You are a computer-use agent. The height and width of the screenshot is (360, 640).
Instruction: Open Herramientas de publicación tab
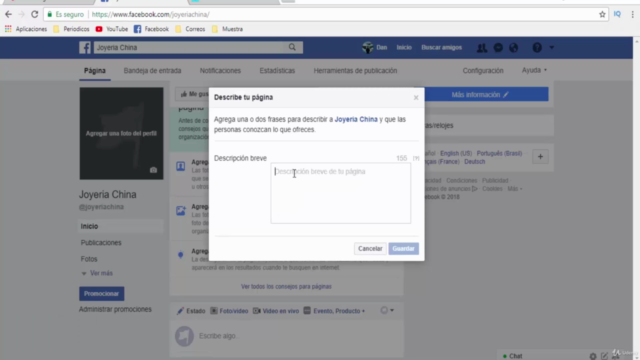(355, 71)
